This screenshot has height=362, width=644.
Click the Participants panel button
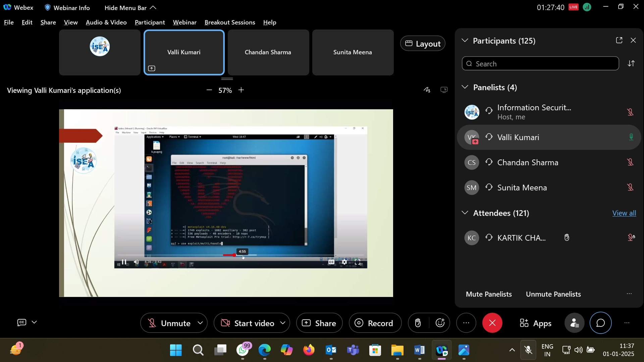pos(575,323)
